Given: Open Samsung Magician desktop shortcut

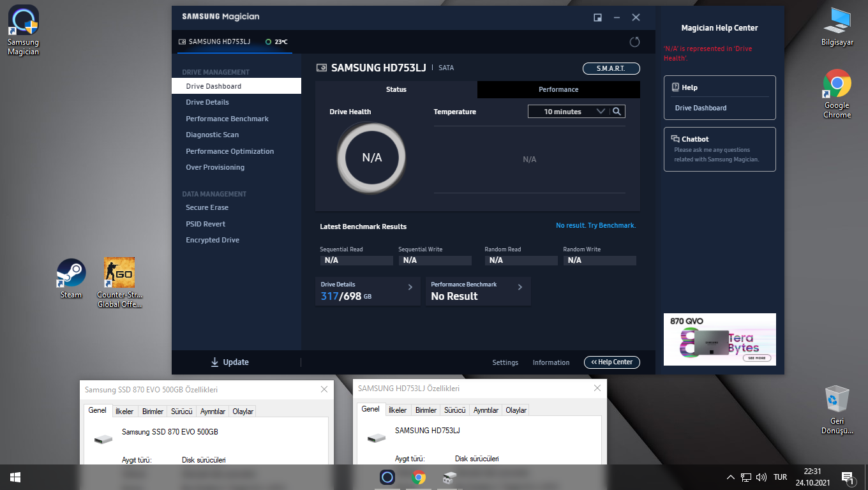Looking at the screenshot, I should click(x=24, y=31).
